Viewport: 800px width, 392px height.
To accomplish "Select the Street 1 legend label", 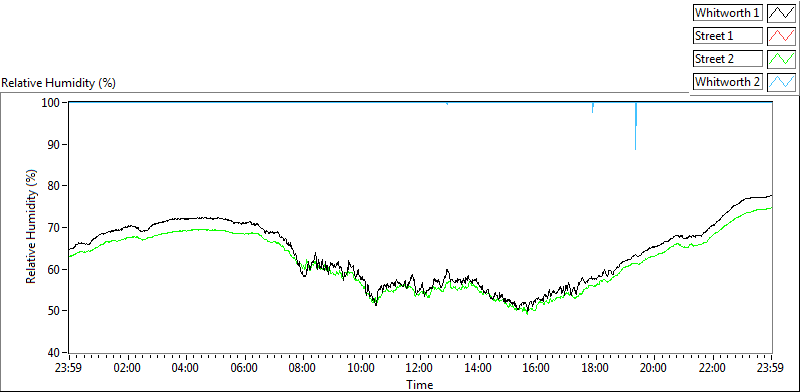I will [x=728, y=36].
